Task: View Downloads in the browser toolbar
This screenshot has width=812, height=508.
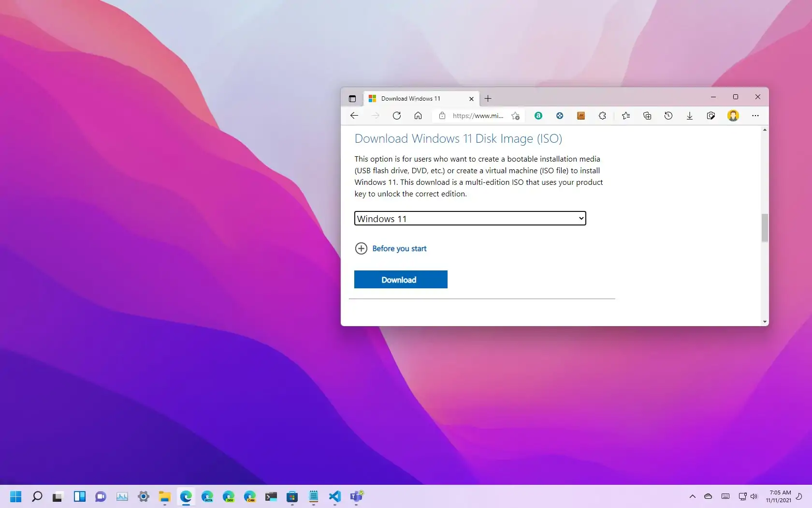Action: click(x=689, y=116)
